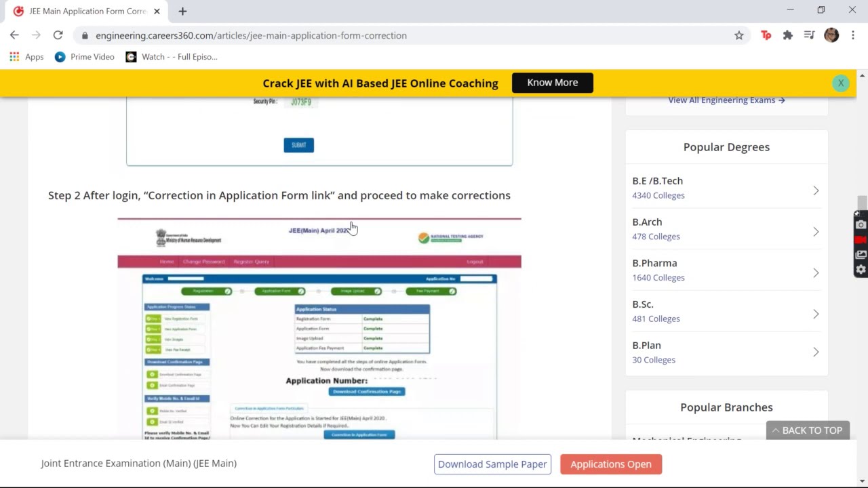The width and height of the screenshot is (868, 488).
Task: Open the media control playlist icon
Action: coord(809,35)
